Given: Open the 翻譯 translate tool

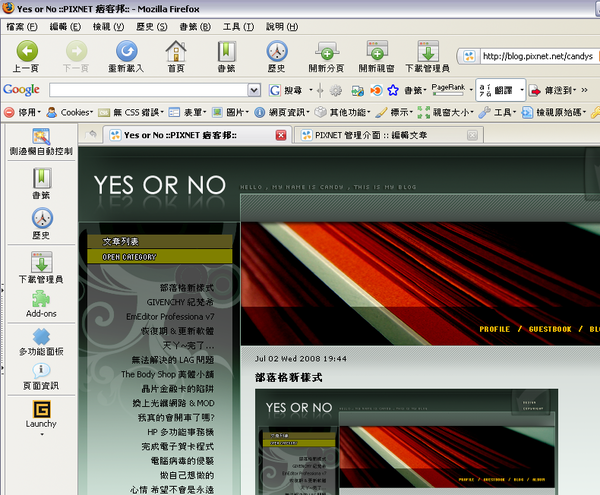Looking at the screenshot, I should tap(499, 90).
